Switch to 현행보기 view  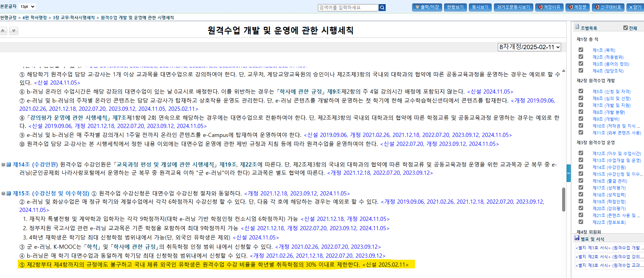click(455, 7)
